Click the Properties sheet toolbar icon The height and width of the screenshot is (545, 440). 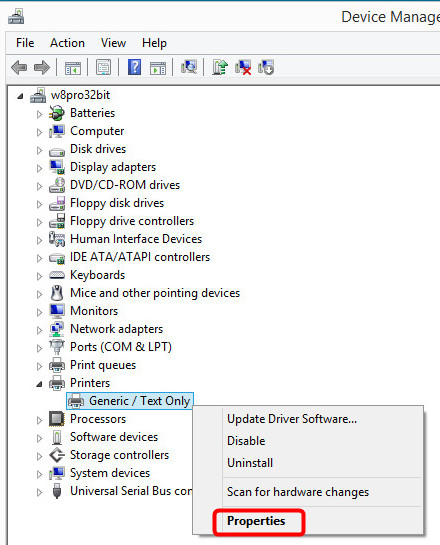point(103,67)
